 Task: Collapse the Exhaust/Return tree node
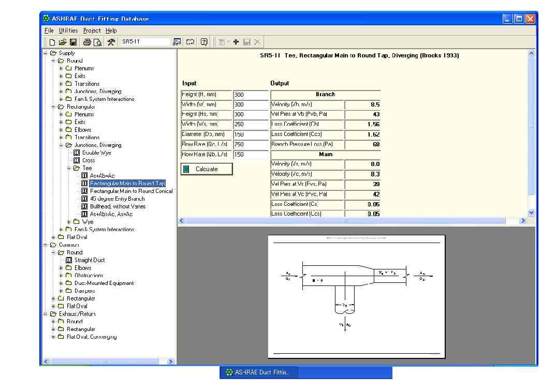pyautogui.click(x=46, y=314)
